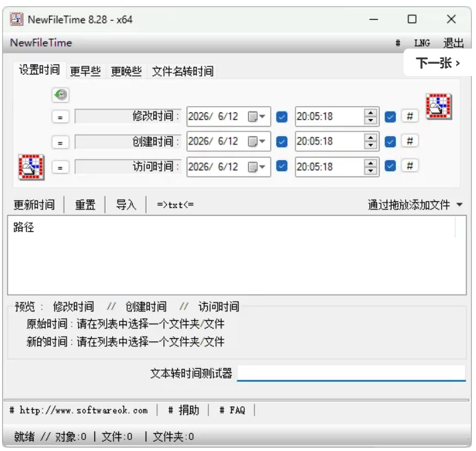Click the 访问时间 date value 2026/6/12
The image size is (476, 451).
[213, 167]
